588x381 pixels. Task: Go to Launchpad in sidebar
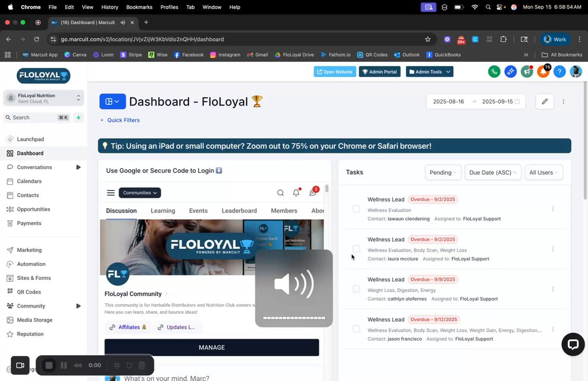(x=30, y=139)
